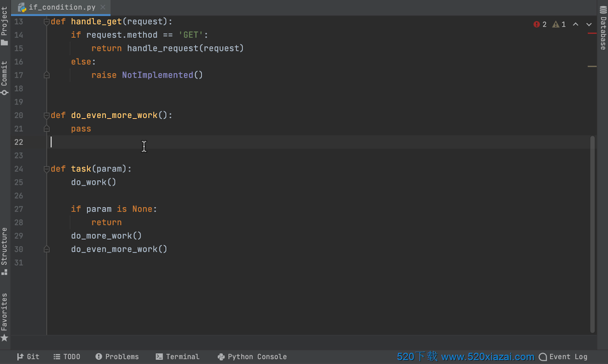This screenshot has width=608, height=364.
Task: Click the pass statement on line 21
Action: pos(81,128)
